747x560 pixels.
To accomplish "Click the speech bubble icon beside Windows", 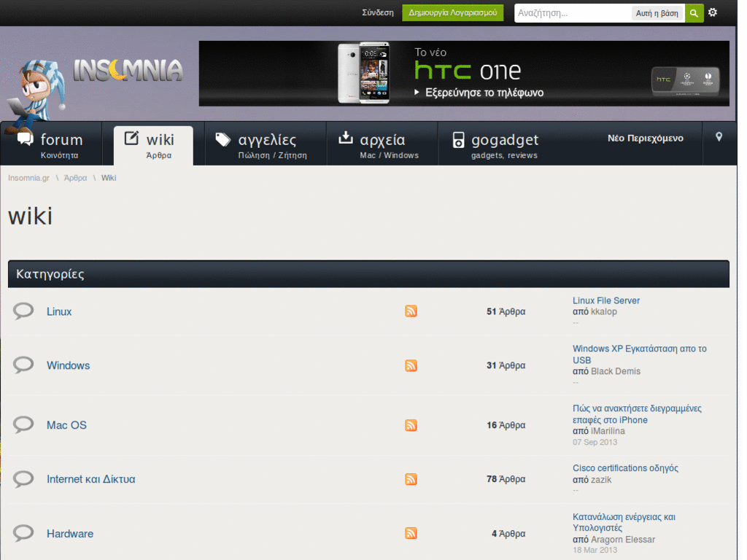I will (x=23, y=365).
